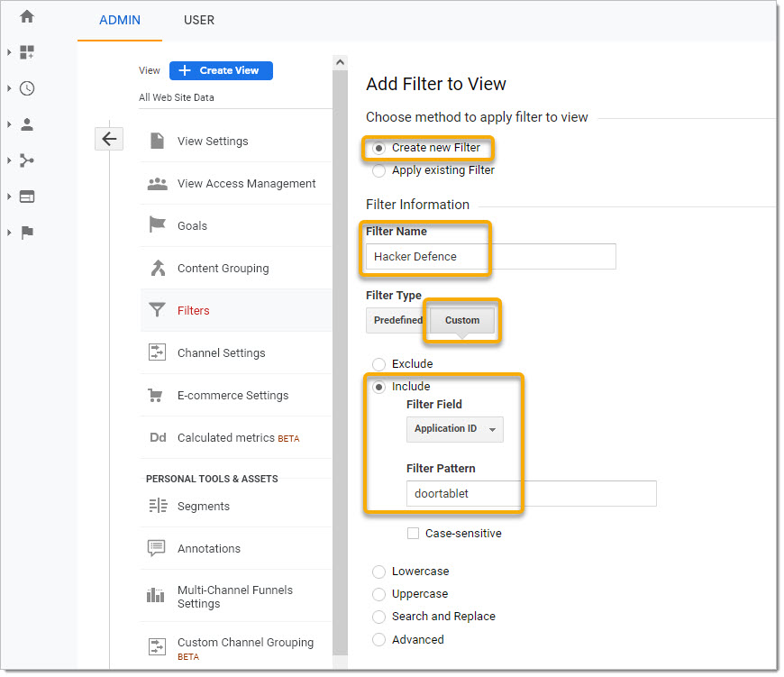The width and height of the screenshot is (784, 677).
Task: Switch to the USER tab
Action: (x=199, y=20)
